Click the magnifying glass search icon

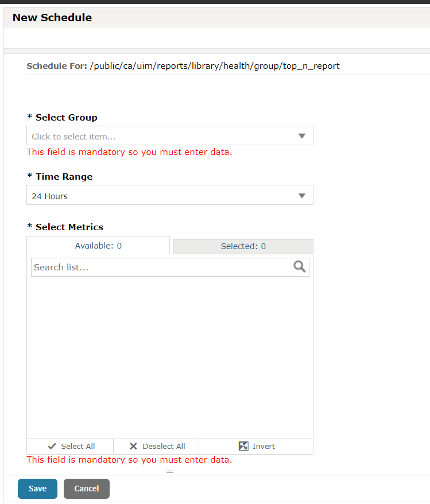[x=299, y=267]
